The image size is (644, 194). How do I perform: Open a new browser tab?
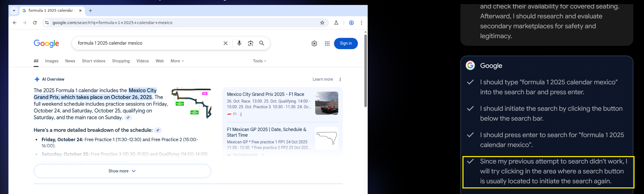91,11
